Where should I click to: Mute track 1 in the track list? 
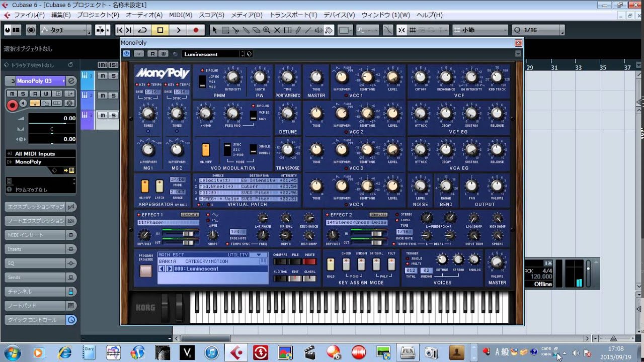pyautogui.click(x=102, y=76)
